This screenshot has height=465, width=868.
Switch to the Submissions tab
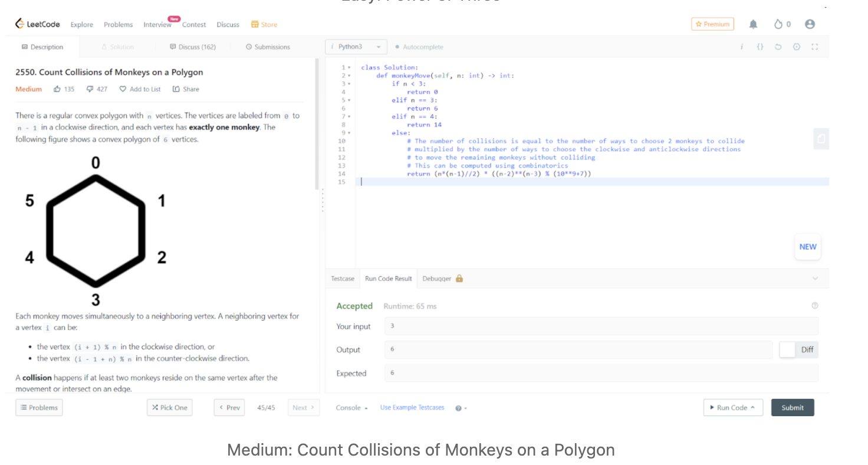click(x=268, y=47)
